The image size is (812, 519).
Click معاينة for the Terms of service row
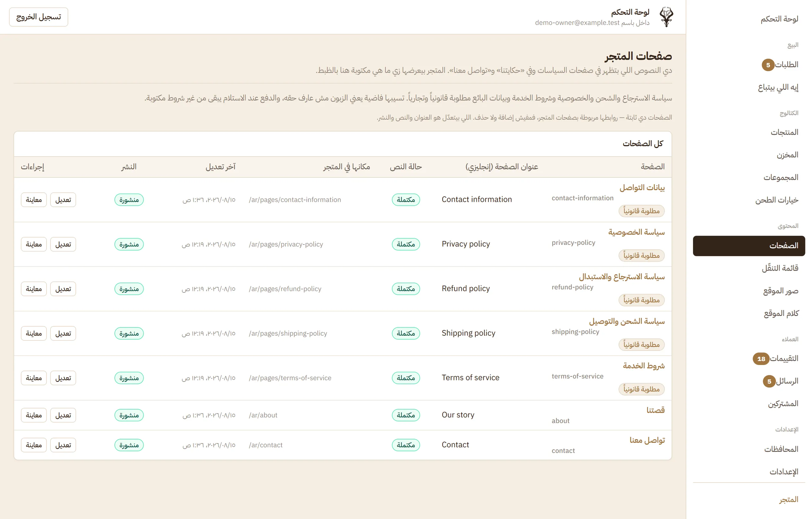pyautogui.click(x=34, y=378)
